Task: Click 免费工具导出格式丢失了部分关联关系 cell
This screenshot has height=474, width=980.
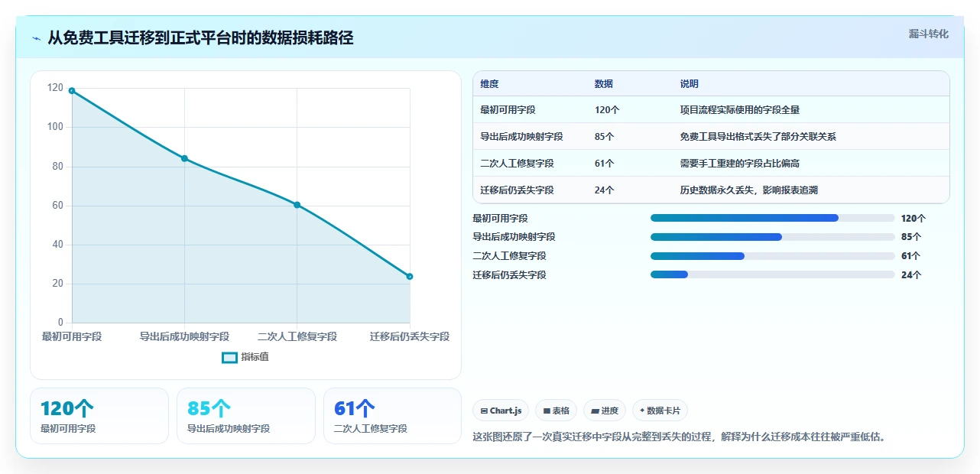Action: [758, 137]
